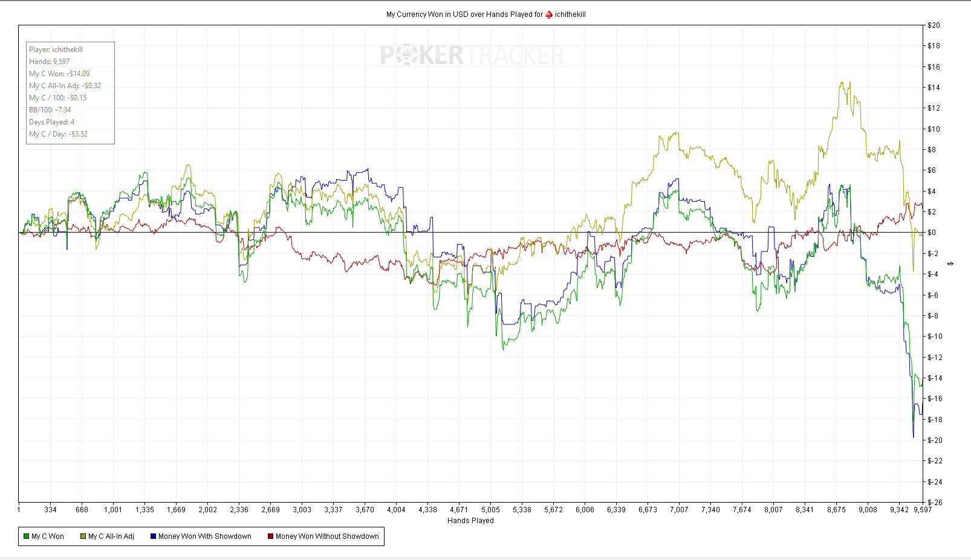The image size is (971, 560).
Task: Click 'Player: ichithekill' in the stats box
Action: tap(56, 50)
